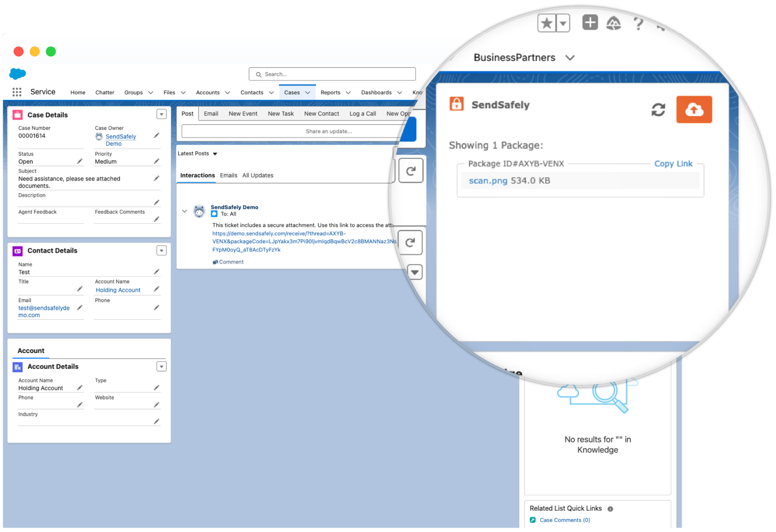
Task: Click the Copy Link for the package
Action: click(x=673, y=163)
